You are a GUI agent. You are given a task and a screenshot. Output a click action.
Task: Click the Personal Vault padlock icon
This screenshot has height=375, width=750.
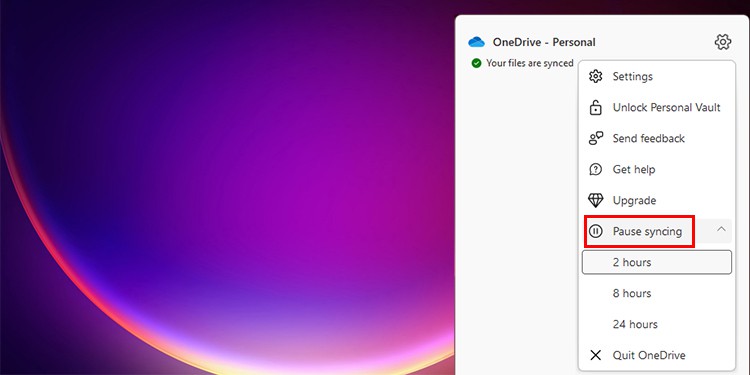[x=596, y=108]
